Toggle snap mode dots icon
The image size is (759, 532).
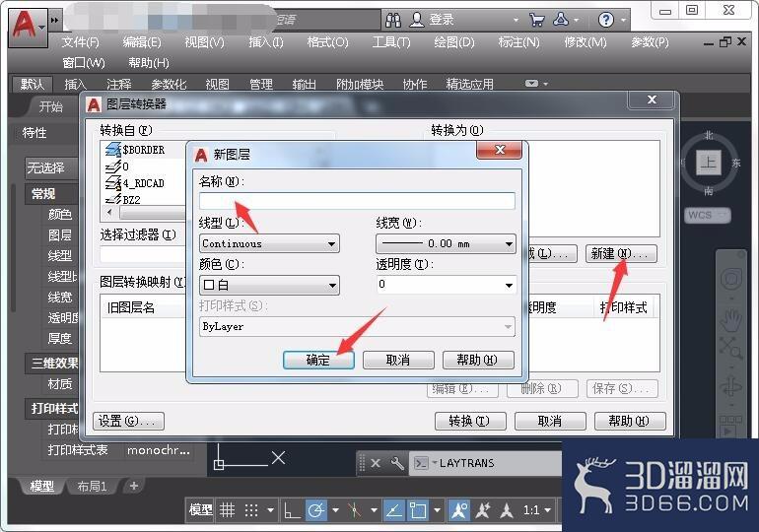[x=250, y=510]
